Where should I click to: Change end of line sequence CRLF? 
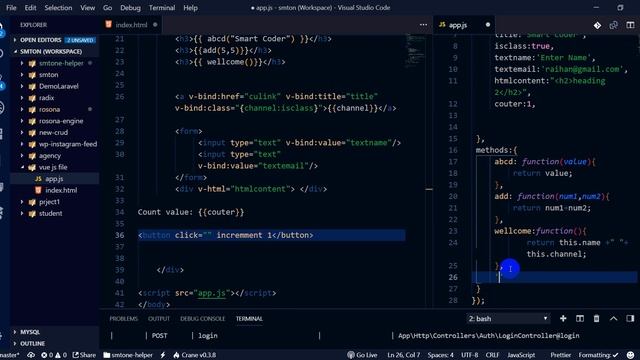coord(492,355)
